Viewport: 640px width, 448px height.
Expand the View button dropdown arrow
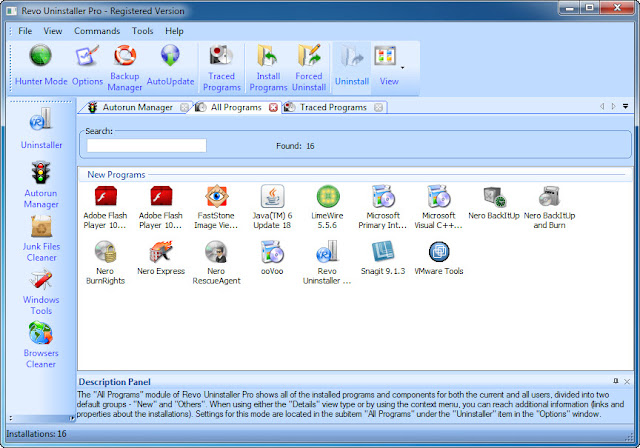402,68
